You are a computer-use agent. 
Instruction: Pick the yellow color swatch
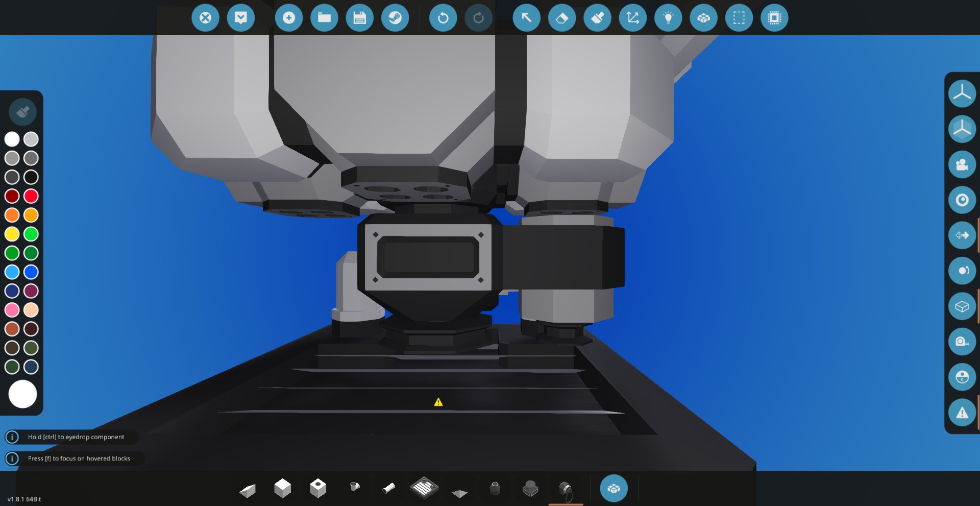[12, 234]
